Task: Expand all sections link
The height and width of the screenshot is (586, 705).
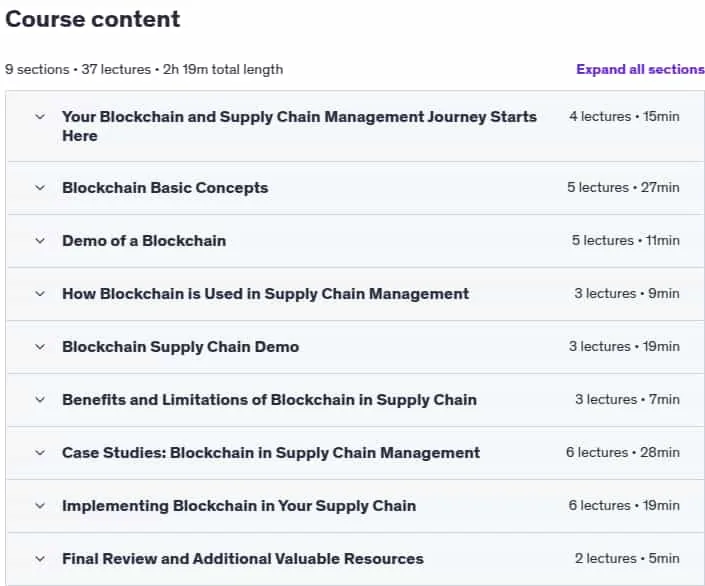Action: pos(640,69)
